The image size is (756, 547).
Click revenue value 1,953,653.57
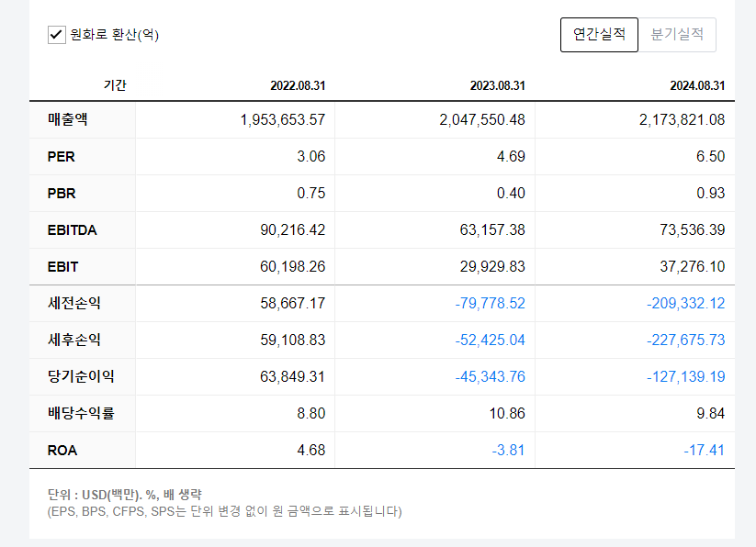click(x=283, y=119)
